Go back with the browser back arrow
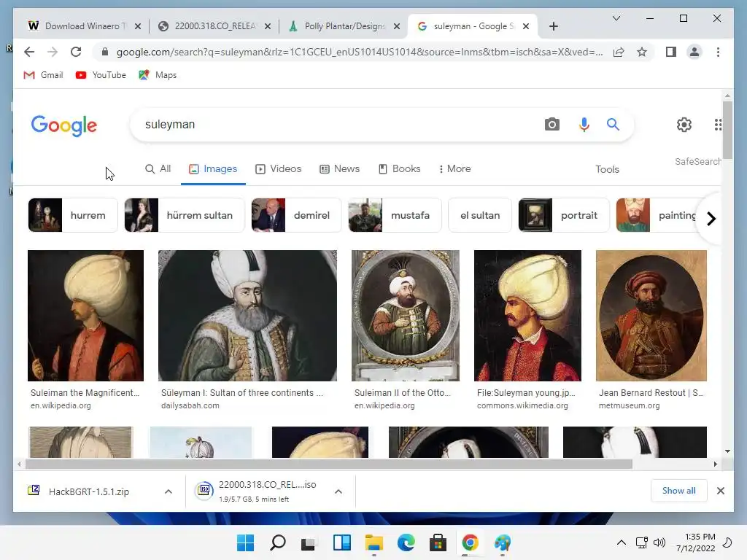Screen dimensions: 747x560 (29, 52)
